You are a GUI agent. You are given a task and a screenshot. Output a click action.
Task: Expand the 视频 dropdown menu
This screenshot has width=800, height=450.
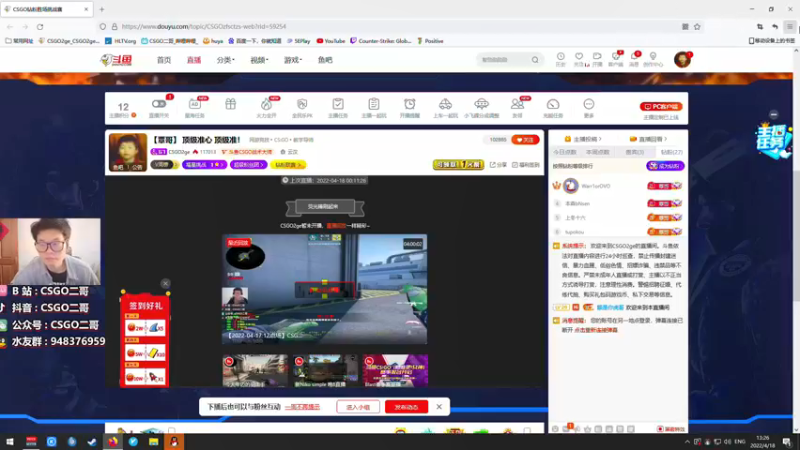[259, 60]
